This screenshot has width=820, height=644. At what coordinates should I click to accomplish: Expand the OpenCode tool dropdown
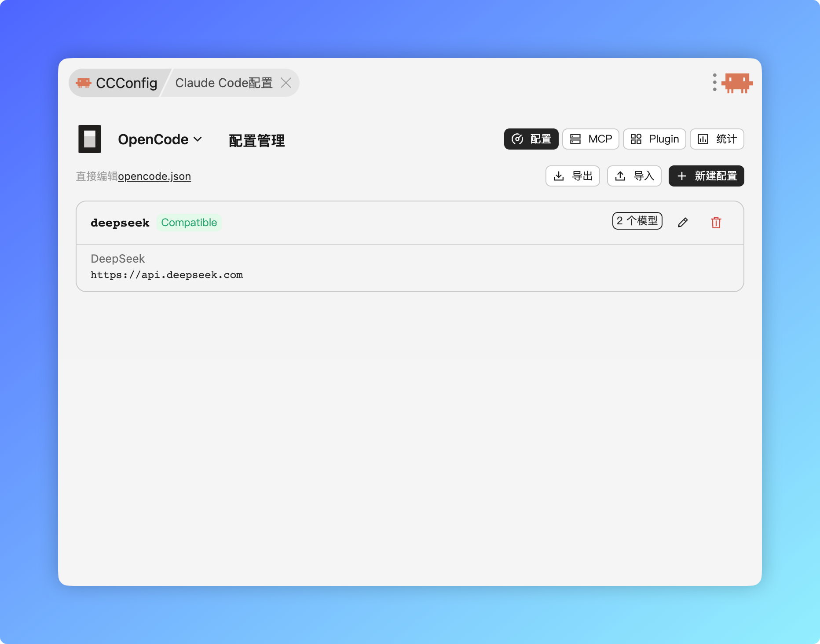pos(160,139)
